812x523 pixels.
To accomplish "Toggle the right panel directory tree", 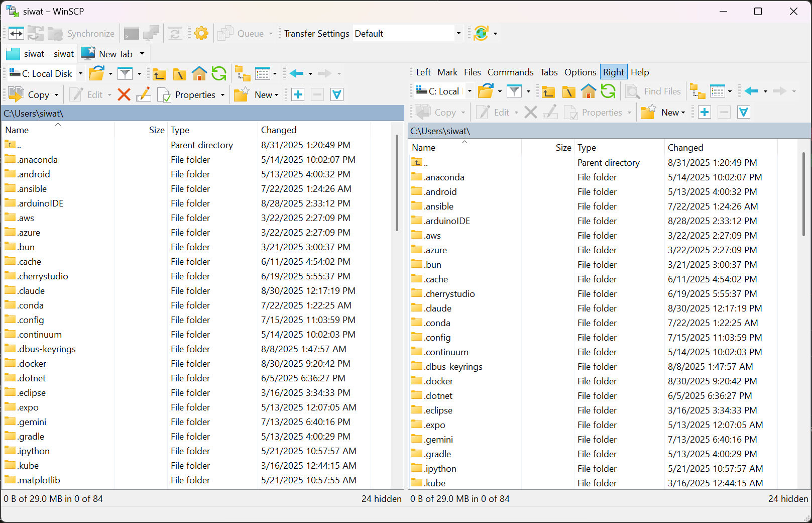I will click(x=698, y=91).
